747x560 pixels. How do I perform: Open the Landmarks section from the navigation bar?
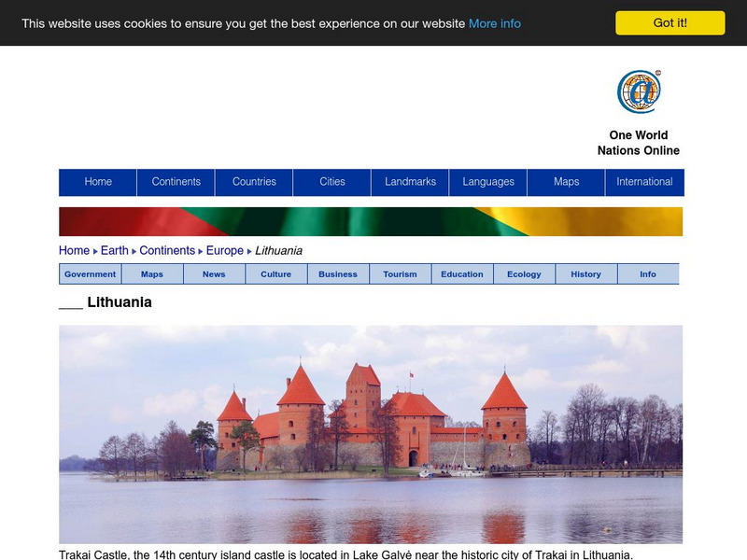[411, 182]
